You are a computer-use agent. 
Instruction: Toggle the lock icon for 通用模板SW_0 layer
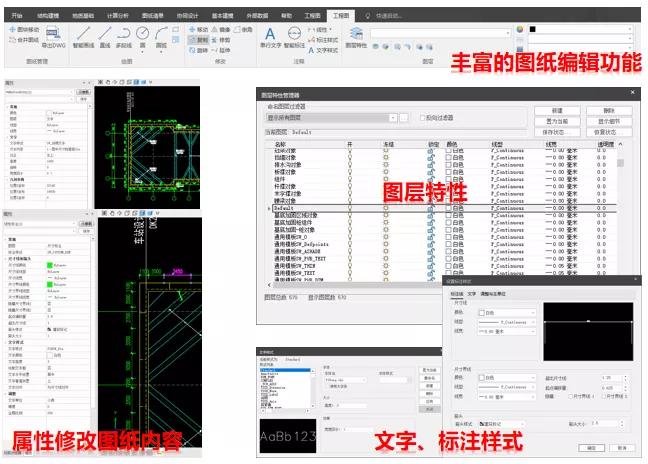[x=431, y=237]
